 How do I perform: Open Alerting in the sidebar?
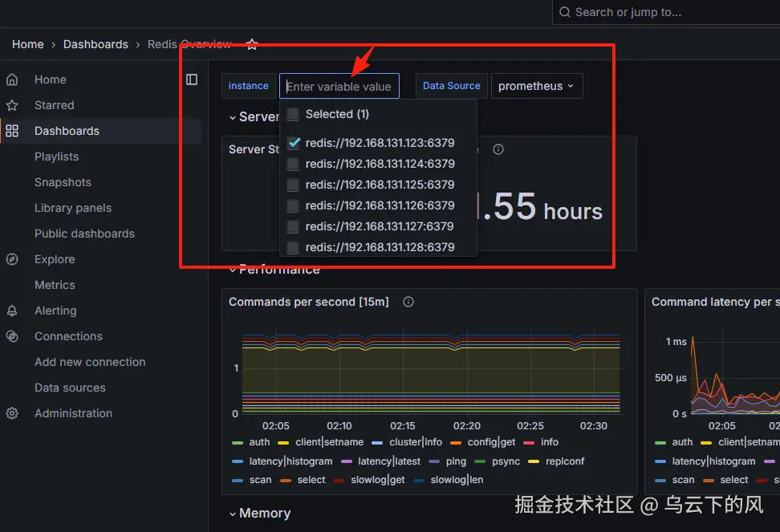point(55,311)
